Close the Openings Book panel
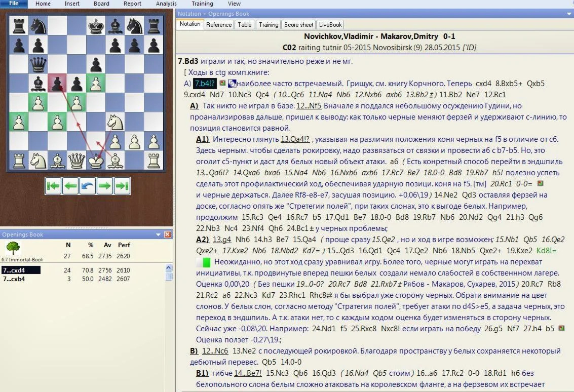Viewport: 574px width, 392px height. click(x=168, y=234)
